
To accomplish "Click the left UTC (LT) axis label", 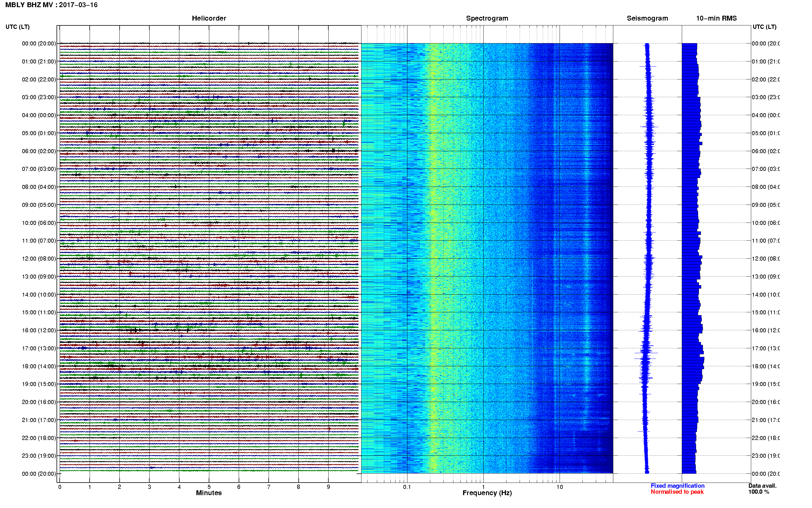I will coord(17,27).
